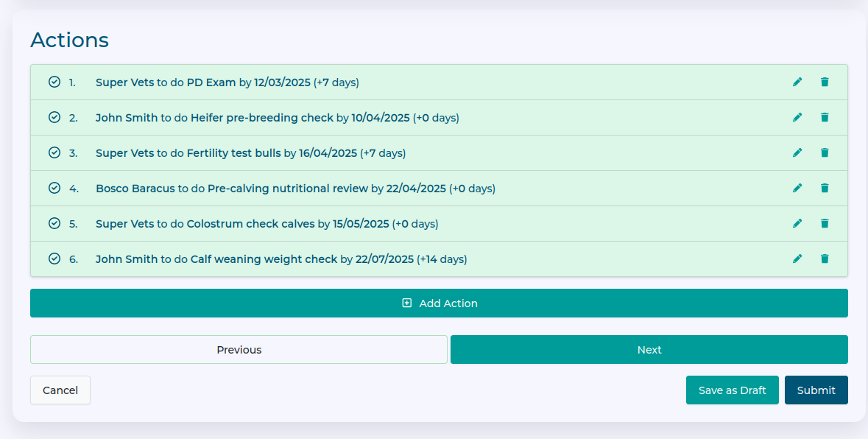Proceed with the Next button

click(649, 350)
